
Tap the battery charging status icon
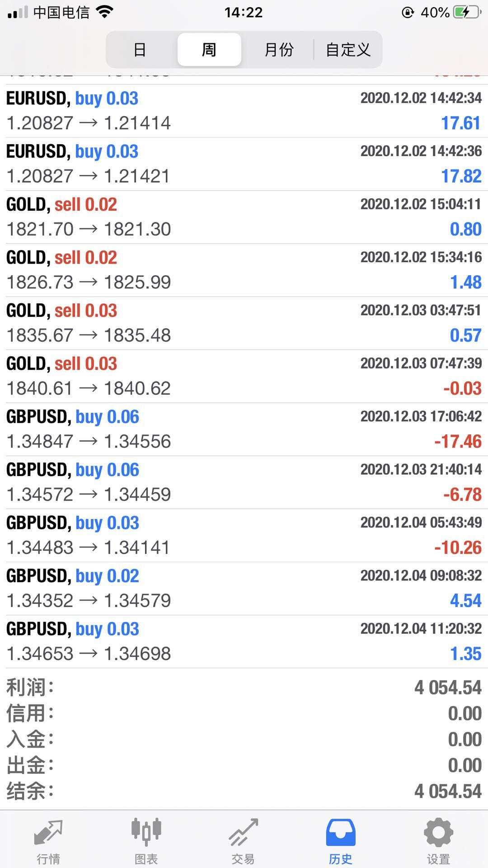pyautogui.click(x=467, y=12)
